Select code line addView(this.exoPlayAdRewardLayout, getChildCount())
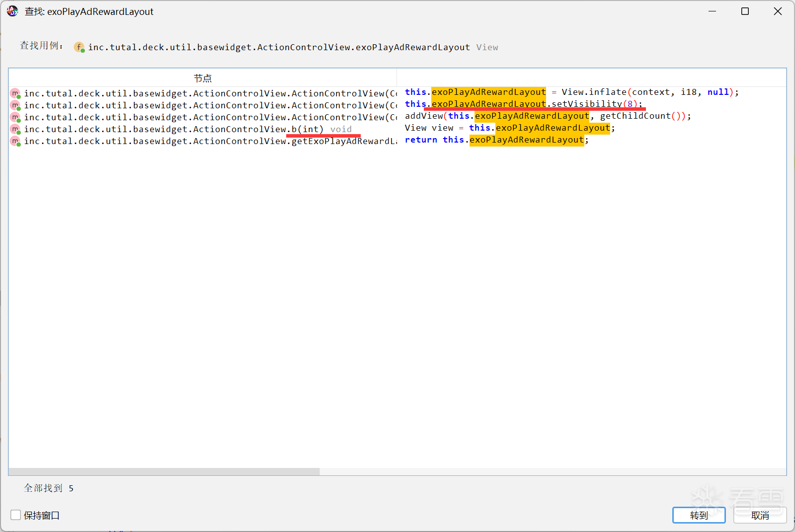Image resolution: width=795 pixels, height=532 pixels. click(x=548, y=116)
